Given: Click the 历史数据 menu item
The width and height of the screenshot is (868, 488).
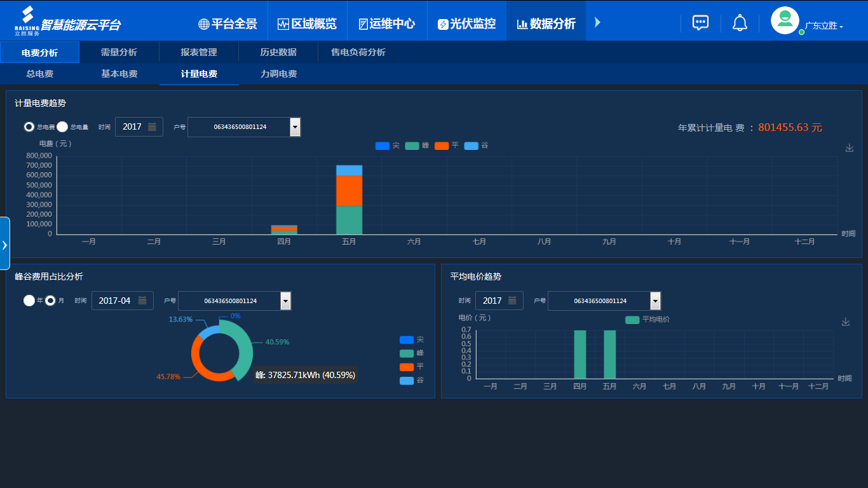Looking at the screenshot, I should [278, 51].
